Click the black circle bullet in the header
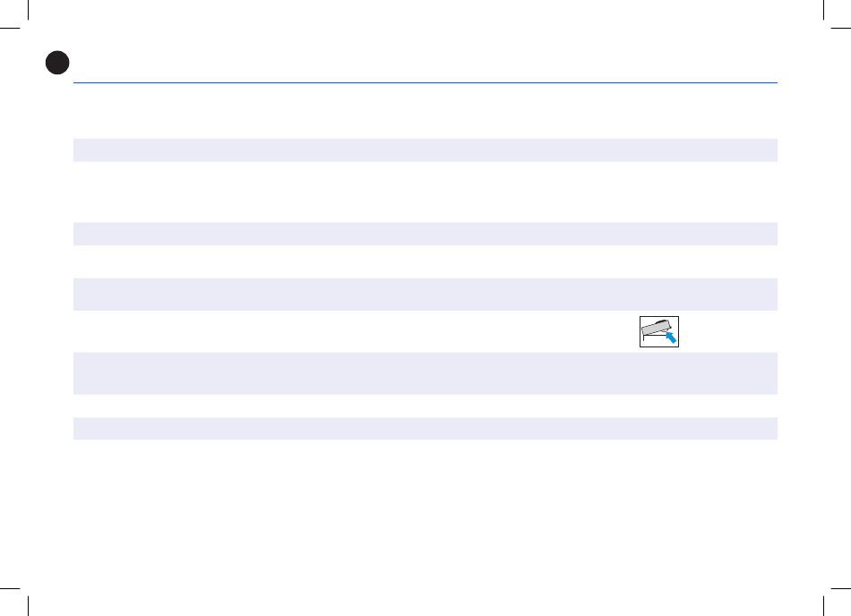Image resolution: width=851 pixels, height=616 pixels. (58, 63)
